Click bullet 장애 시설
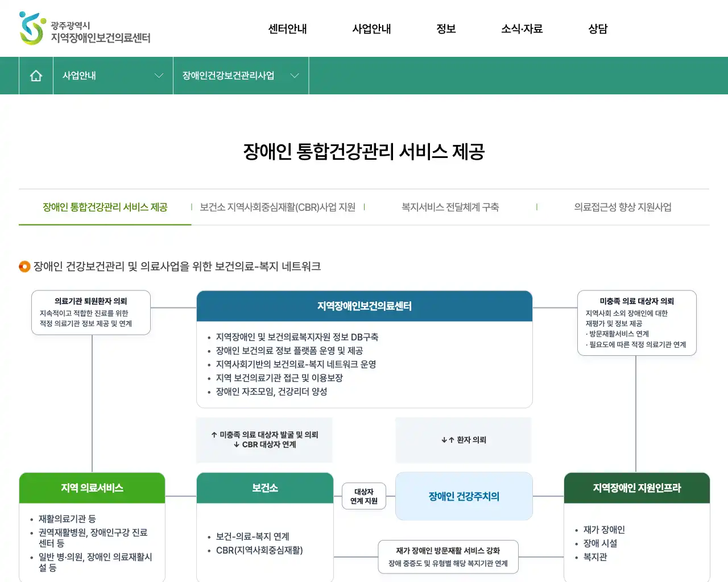The image size is (728, 582). (x=600, y=543)
